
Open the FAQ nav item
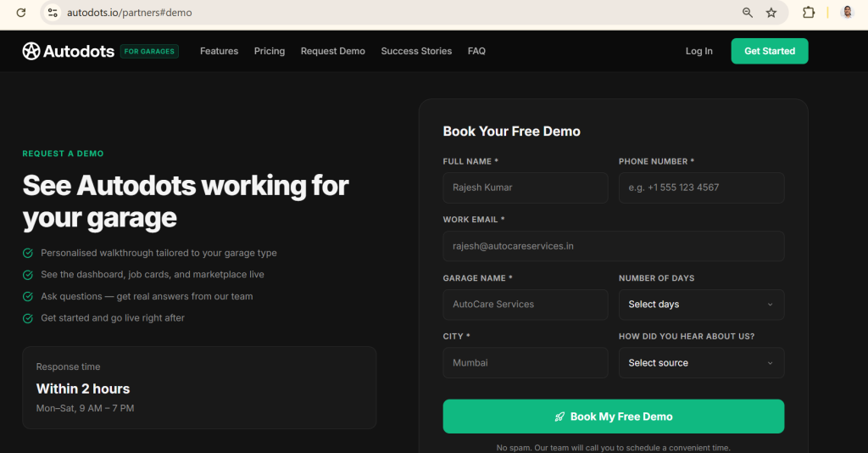(476, 51)
